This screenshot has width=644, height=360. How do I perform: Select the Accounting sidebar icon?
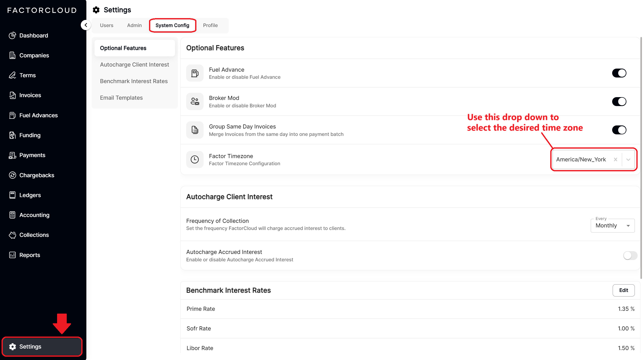click(12, 215)
